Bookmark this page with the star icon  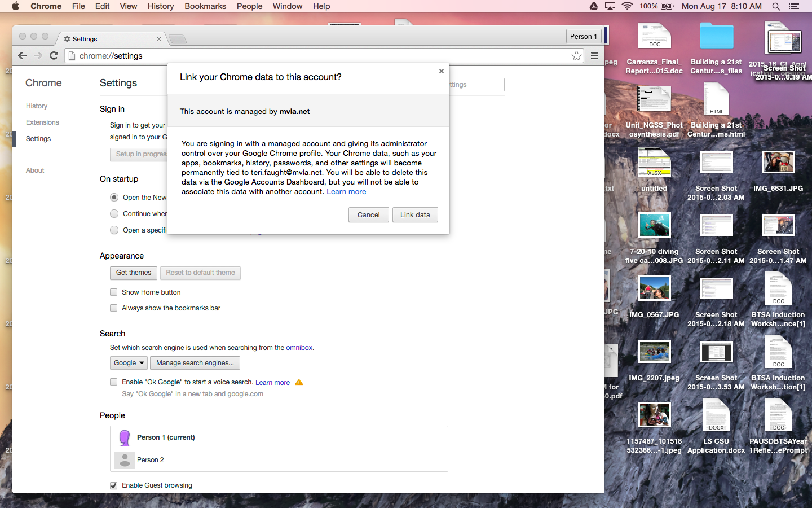coord(576,55)
